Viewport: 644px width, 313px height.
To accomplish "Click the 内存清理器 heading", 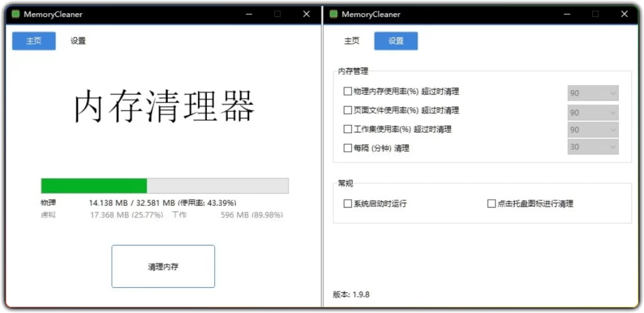I will click(165, 106).
